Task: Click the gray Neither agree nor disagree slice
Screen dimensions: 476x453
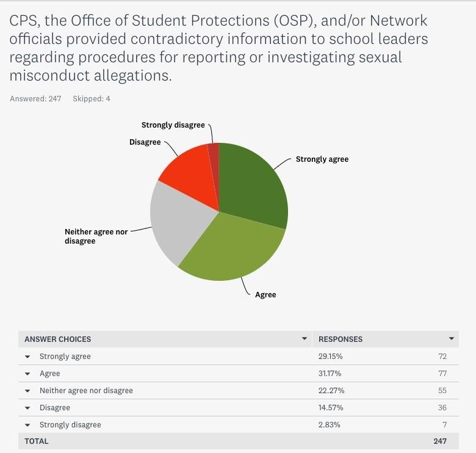Action: (x=179, y=219)
